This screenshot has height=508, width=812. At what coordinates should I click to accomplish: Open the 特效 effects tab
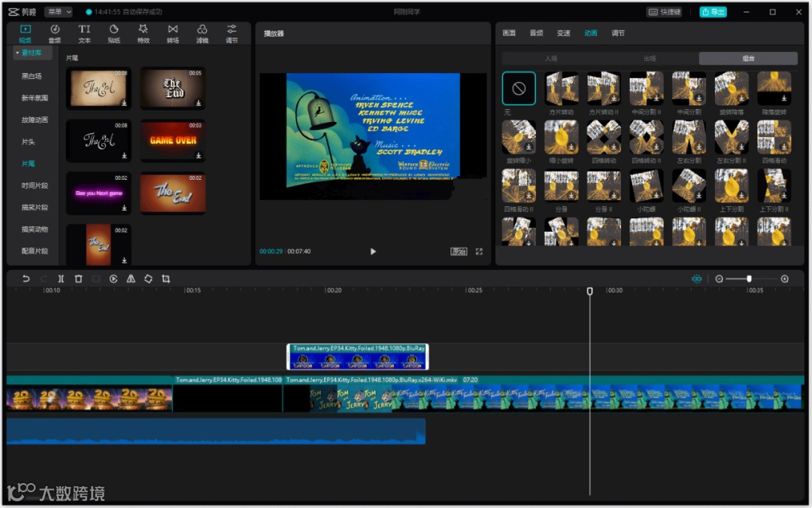(x=144, y=33)
